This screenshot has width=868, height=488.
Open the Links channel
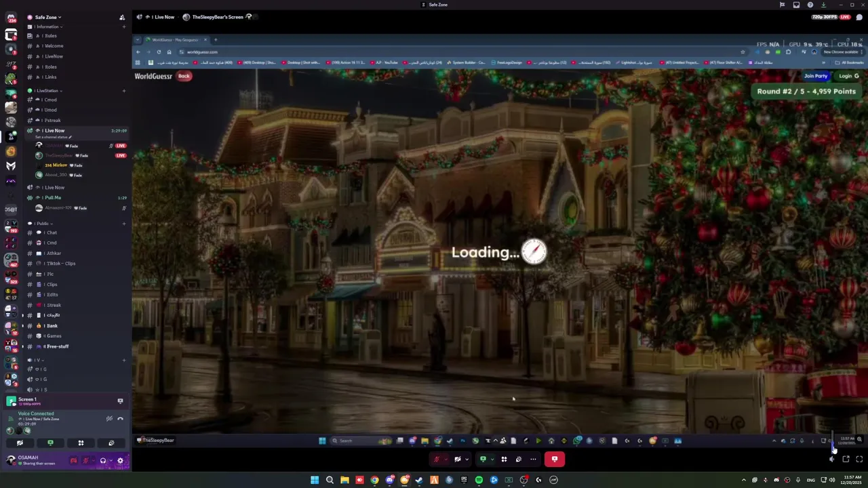click(x=76, y=77)
